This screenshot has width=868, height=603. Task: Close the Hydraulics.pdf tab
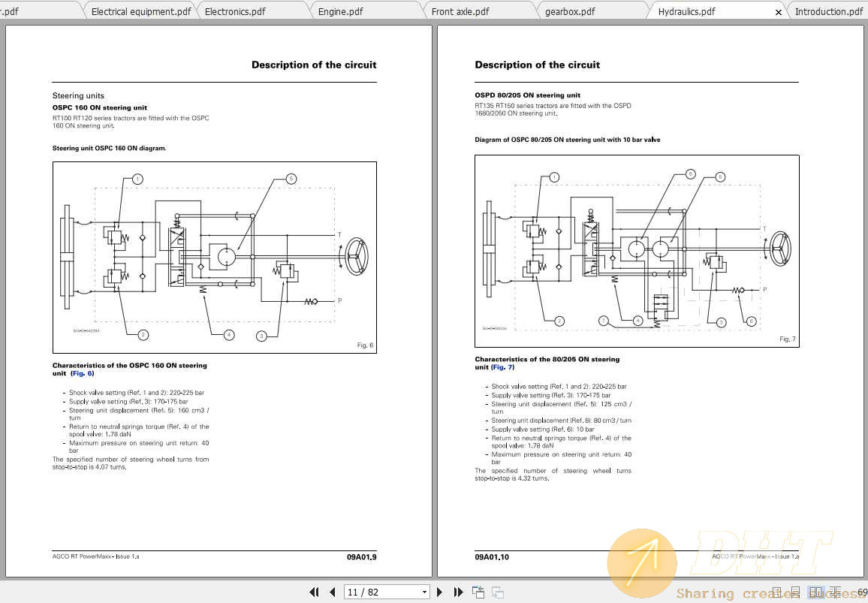point(778,11)
